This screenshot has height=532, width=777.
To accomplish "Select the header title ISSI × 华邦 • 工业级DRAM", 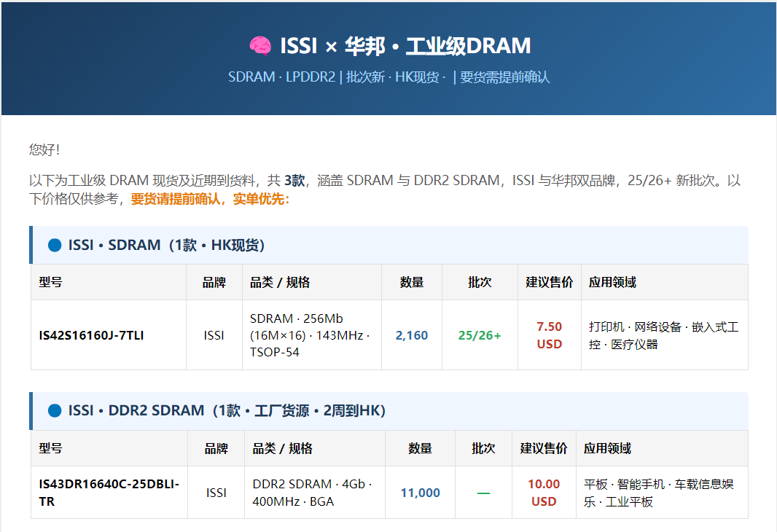I will pyautogui.click(x=405, y=46).
